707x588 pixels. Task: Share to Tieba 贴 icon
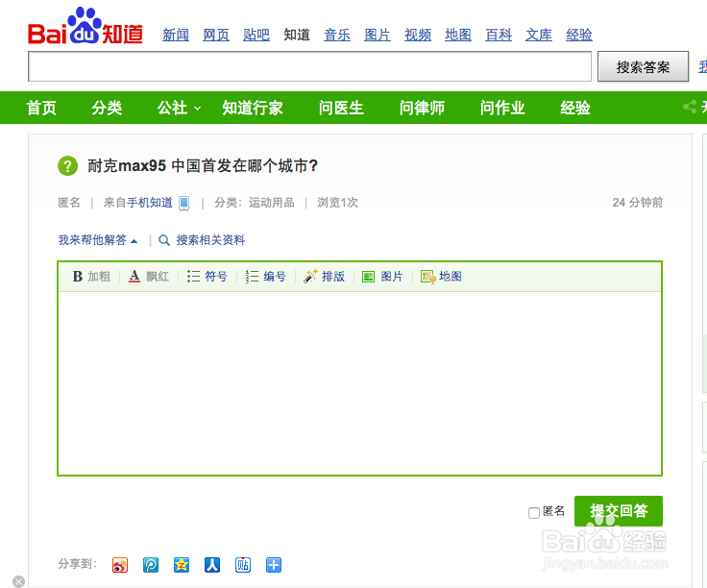(243, 565)
